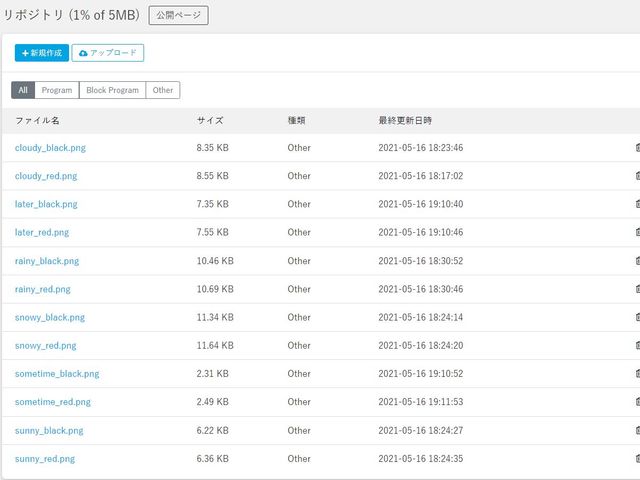Image resolution: width=640 pixels, height=480 pixels.
Task: Delete rainy_black.png with trash icon
Action: tap(637, 261)
